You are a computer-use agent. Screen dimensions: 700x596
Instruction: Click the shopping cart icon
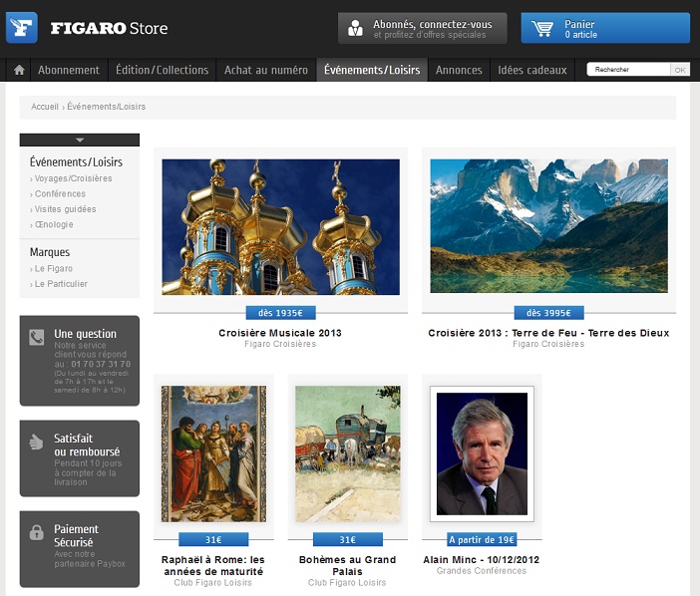coord(542,28)
